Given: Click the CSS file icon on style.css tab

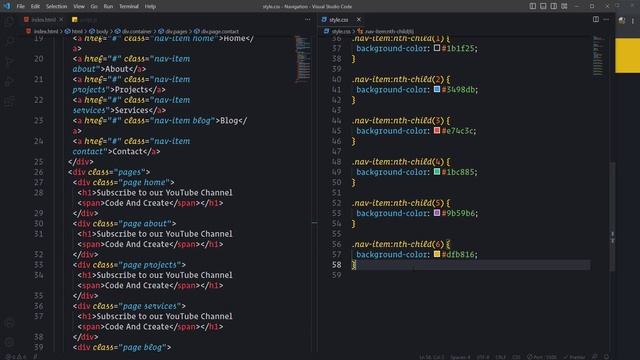Looking at the screenshot, I should click(x=324, y=19).
